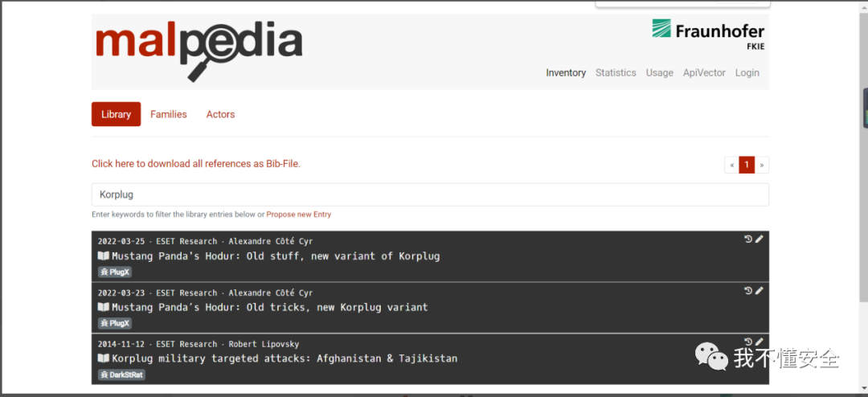Image resolution: width=868 pixels, height=397 pixels.
Task: Open Mustang Panda's Hodur Old tricks article
Action: point(269,307)
